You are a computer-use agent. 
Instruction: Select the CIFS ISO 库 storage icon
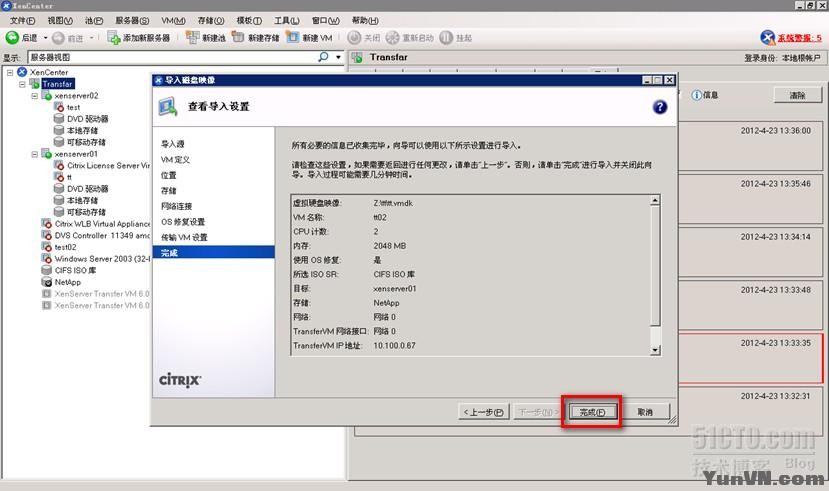[47, 270]
